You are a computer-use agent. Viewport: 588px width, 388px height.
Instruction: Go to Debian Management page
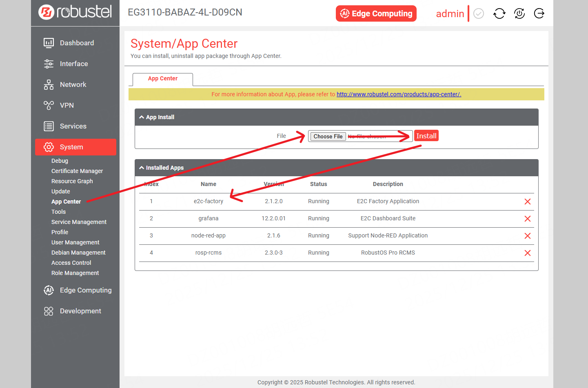click(78, 253)
